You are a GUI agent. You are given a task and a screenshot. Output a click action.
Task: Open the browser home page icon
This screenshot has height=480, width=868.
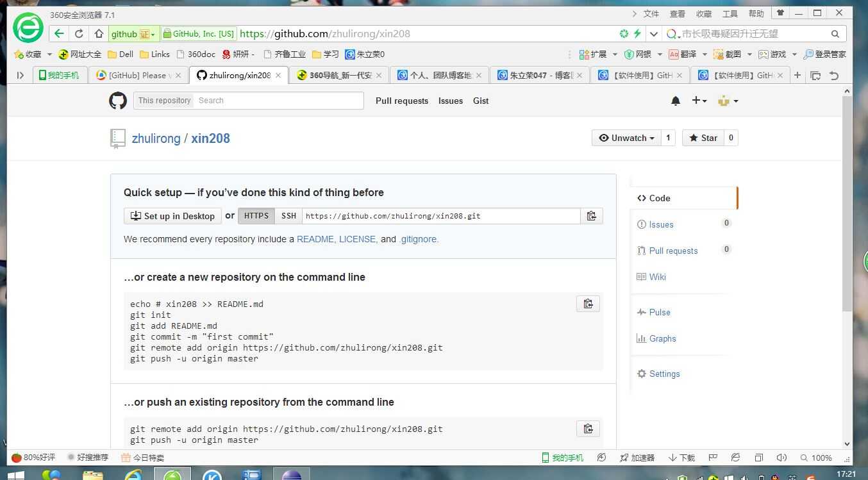point(99,34)
